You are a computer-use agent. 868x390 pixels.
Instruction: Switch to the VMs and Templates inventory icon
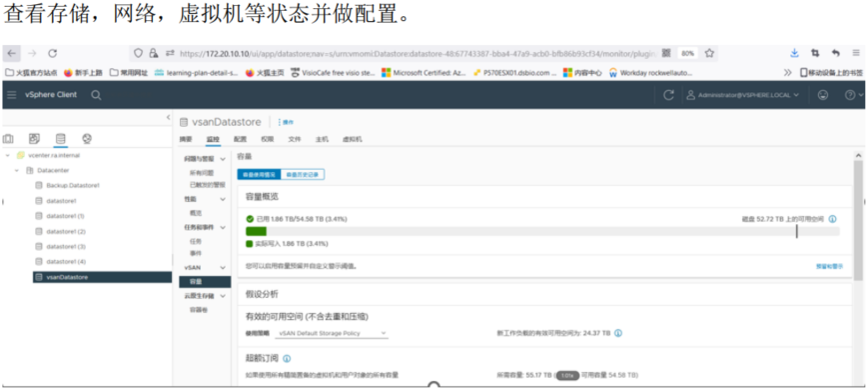pos(34,138)
